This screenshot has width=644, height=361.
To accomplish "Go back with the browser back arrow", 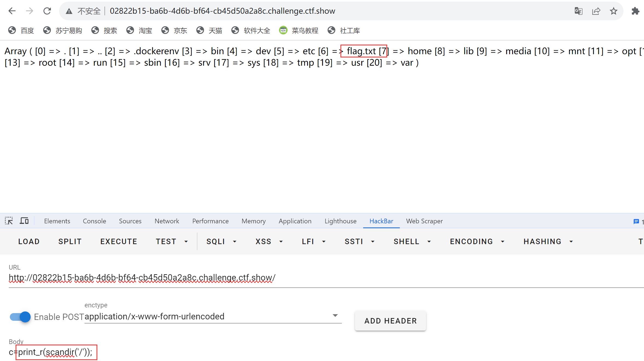I will pyautogui.click(x=12, y=11).
